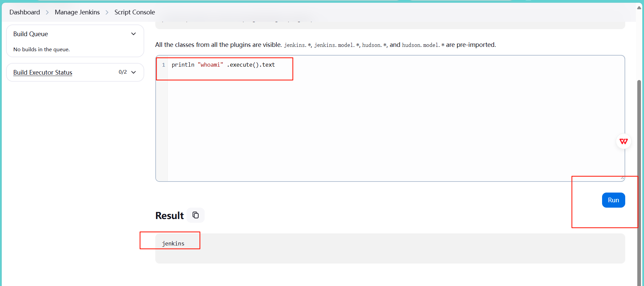Click the 0/2 executor count
Screen dimensions: 644x286
click(x=123, y=72)
